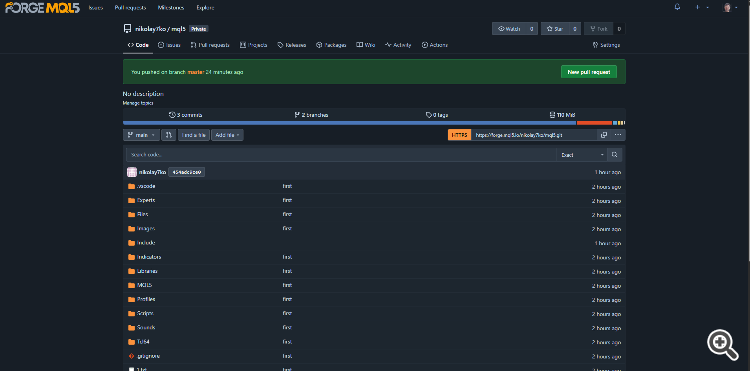This screenshot has width=750, height=371.
Task: Open the Add file dropdown
Action: coord(227,135)
